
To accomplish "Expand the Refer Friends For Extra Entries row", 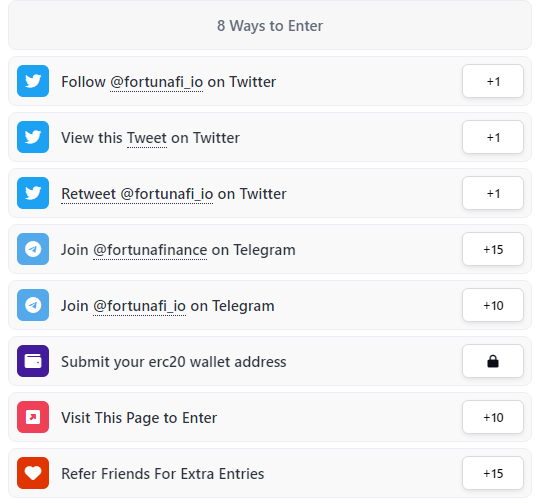I will [x=270, y=473].
